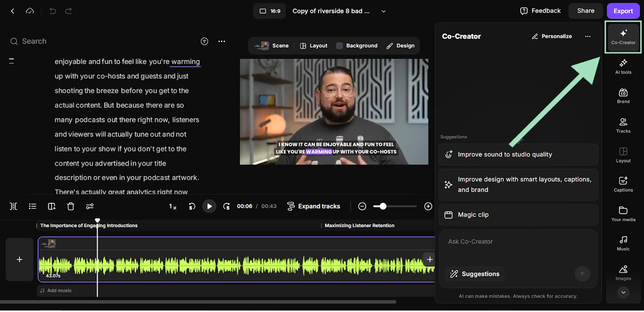The height and width of the screenshot is (312, 644).
Task: Open the Captions sidebar panel
Action: pos(623,185)
